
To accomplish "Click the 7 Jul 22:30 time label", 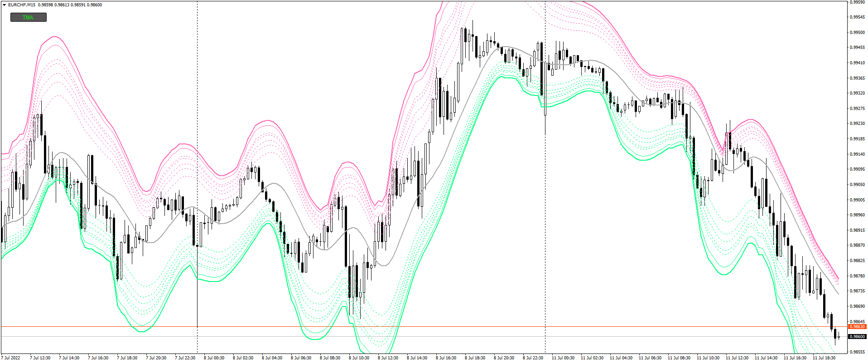I will pyautogui.click(x=185, y=358).
